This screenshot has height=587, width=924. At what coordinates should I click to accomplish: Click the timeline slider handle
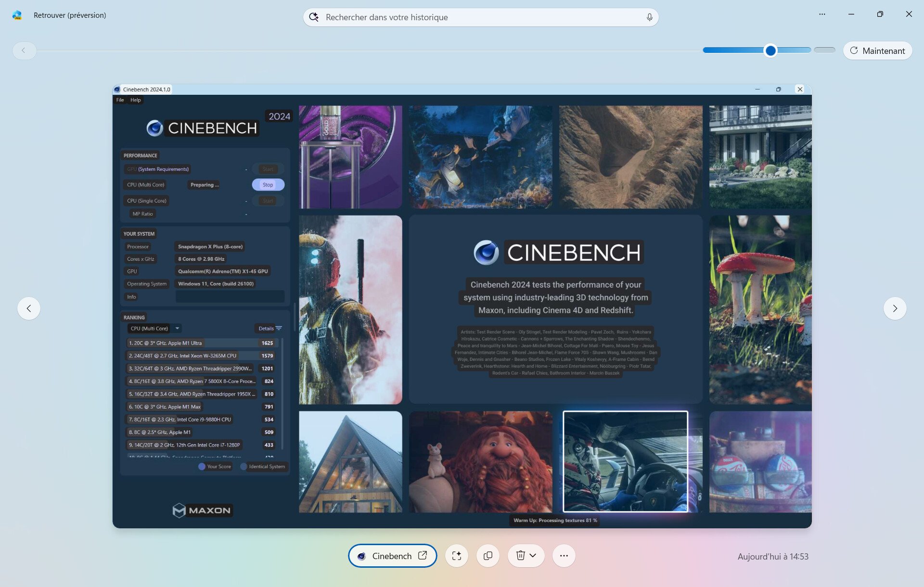(x=770, y=51)
